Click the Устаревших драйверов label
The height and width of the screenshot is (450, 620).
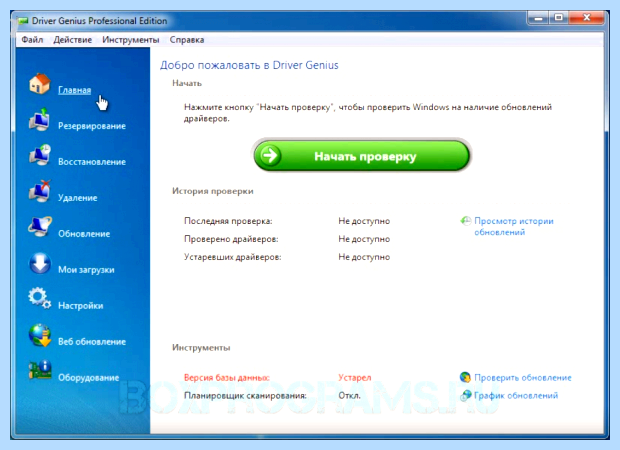tap(232, 257)
